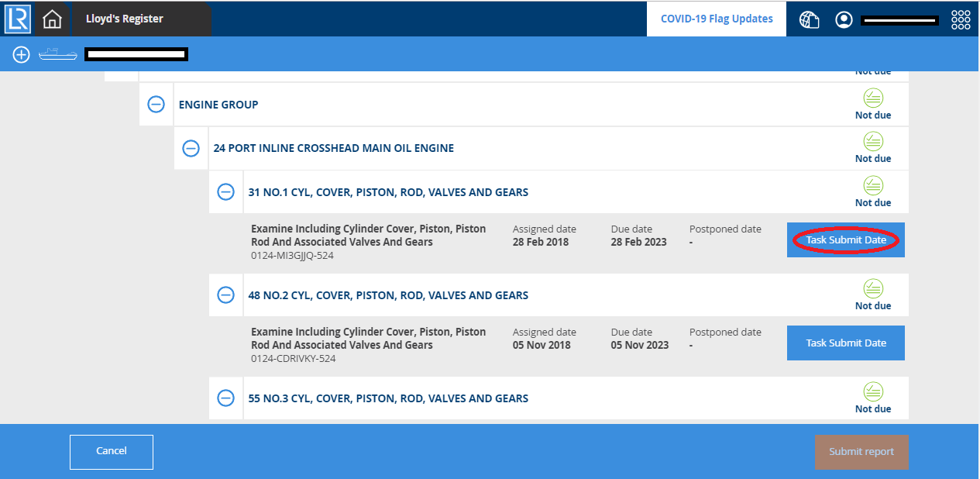Collapse 24 PORT INLINE CROSSHEAD MAIN OIL ENGINE

[x=191, y=148]
